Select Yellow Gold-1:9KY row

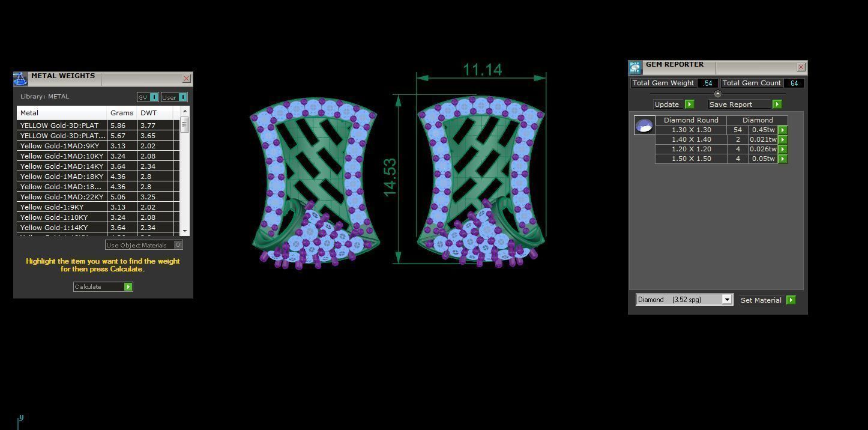(x=98, y=207)
